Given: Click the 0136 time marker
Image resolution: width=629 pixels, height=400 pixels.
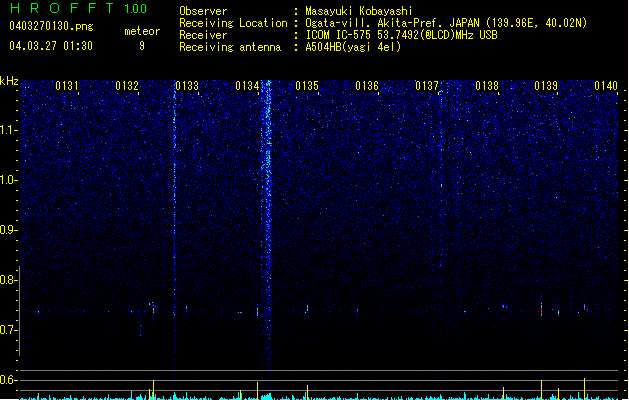Looking at the screenshot, I should [x=367, y=86].
